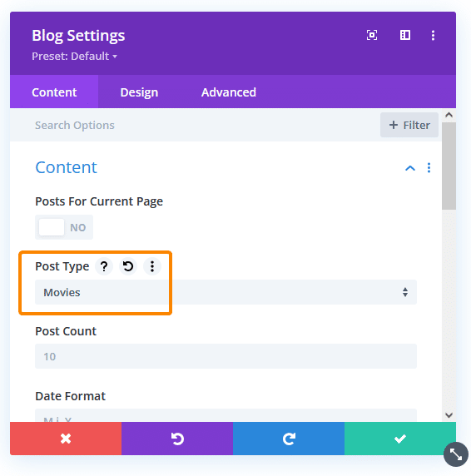
Task: Click the Post Count input field
Action: point(226,356)
